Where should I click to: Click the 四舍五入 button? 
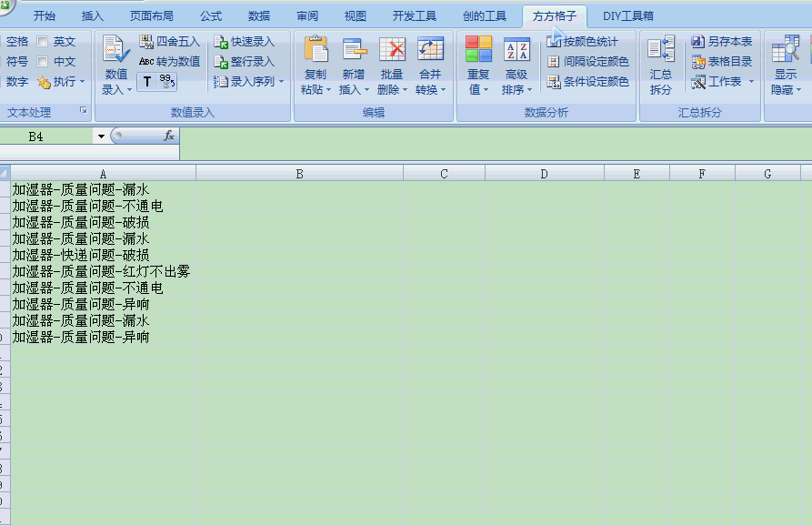(x=169, y=42)
